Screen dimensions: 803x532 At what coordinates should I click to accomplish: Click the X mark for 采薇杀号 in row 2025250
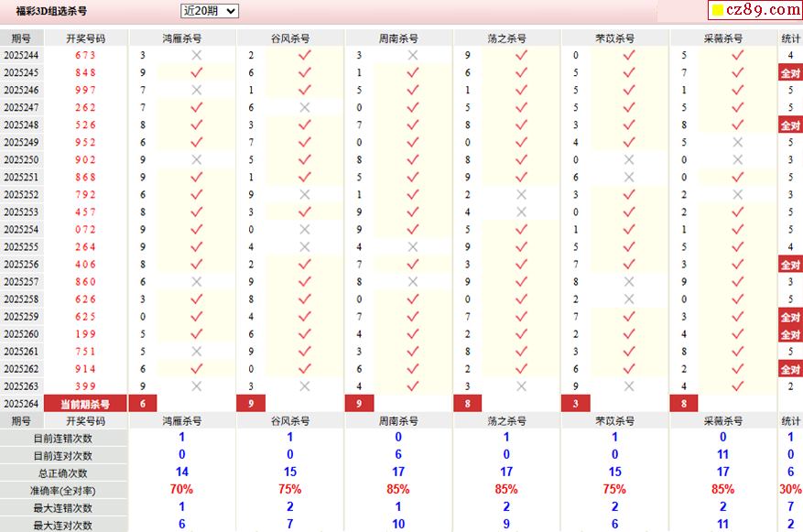[x=737, y=159]
